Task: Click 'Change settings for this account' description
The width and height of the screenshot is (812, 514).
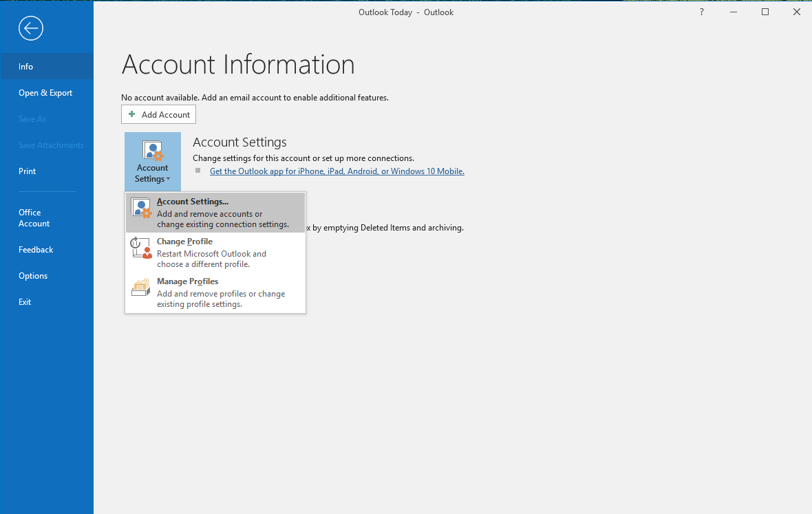Action: 303,158
